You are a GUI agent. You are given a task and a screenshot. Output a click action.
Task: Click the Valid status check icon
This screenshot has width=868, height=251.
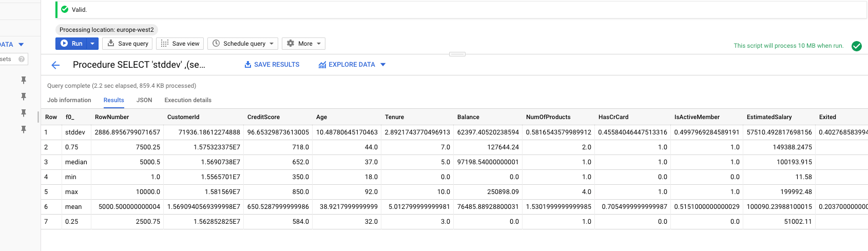(65, 9)
